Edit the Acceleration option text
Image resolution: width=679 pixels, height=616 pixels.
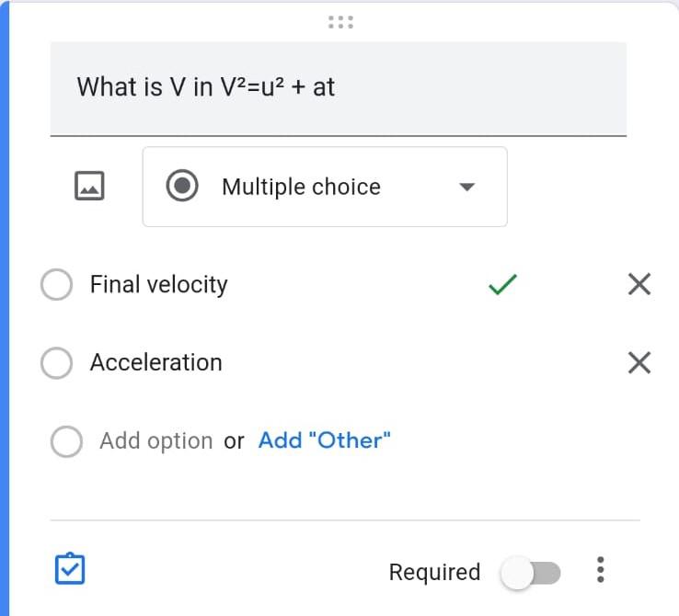156,362
